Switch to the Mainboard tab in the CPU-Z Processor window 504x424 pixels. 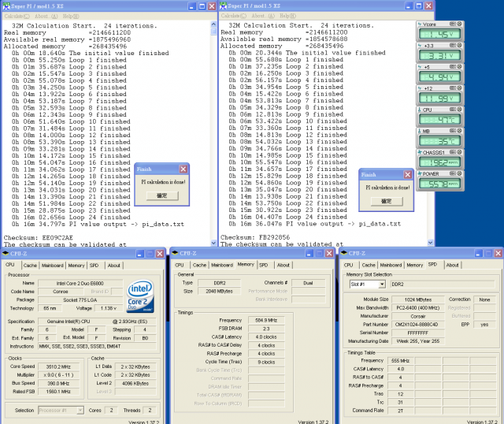(53, 266)
